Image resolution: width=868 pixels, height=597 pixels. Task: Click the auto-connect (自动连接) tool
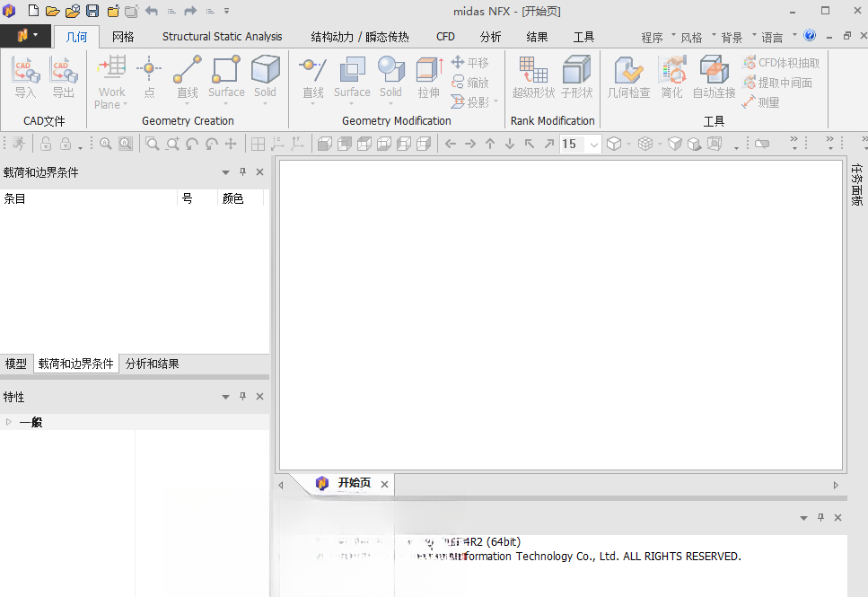tap(715, 77)
